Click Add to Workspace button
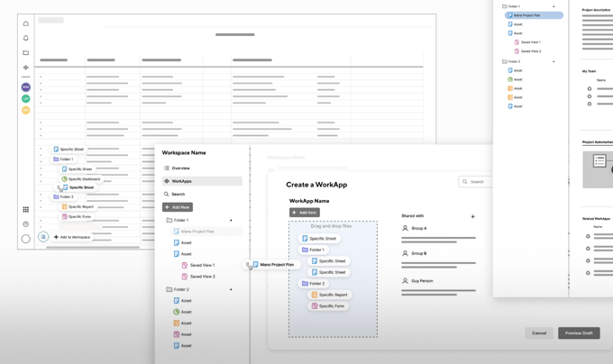This screenshot has height=364, width=613. (72, 237)
